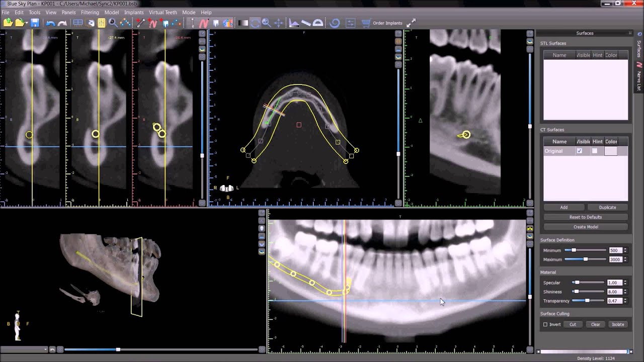Check the Hint checkbox for Original surface

(x=595, y=151)
